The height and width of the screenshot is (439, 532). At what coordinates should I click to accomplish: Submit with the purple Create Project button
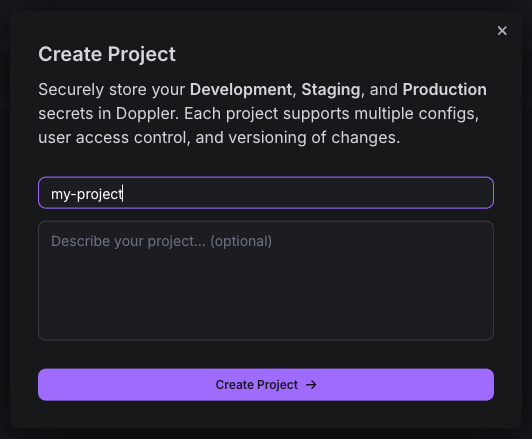(266, 385)
